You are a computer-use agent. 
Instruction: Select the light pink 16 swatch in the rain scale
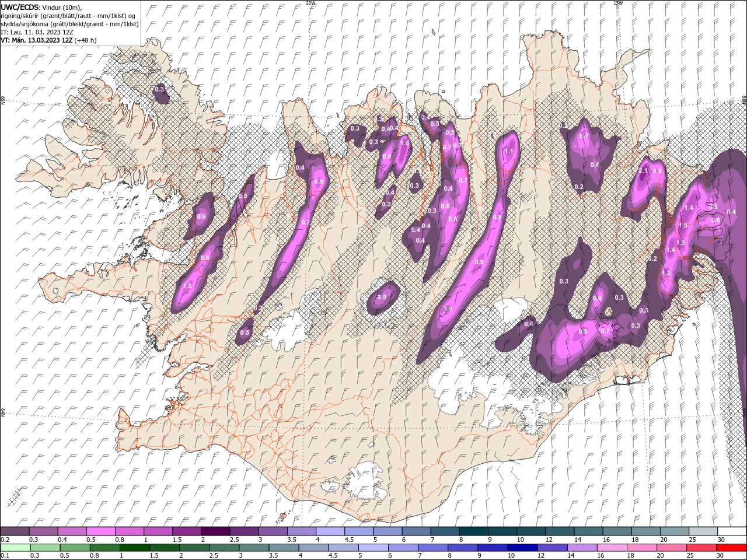(613, 548)
